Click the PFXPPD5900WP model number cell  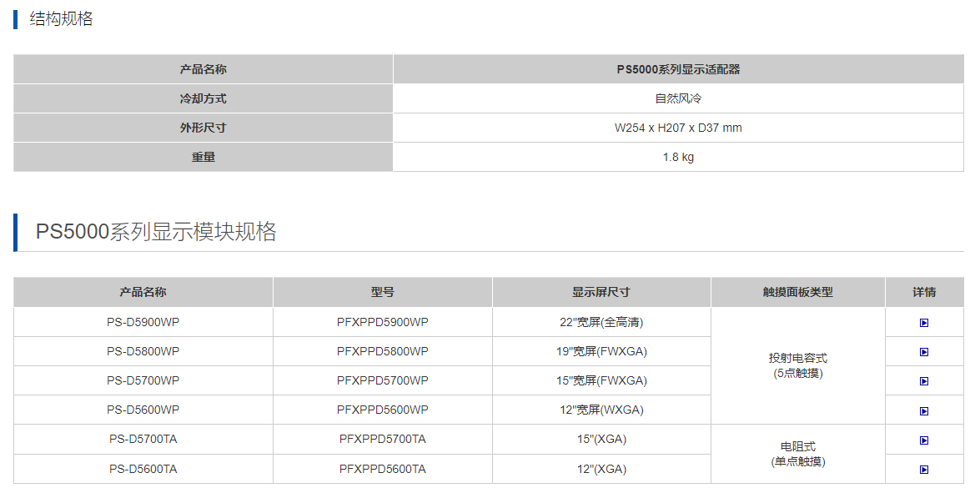click(383, 323)
